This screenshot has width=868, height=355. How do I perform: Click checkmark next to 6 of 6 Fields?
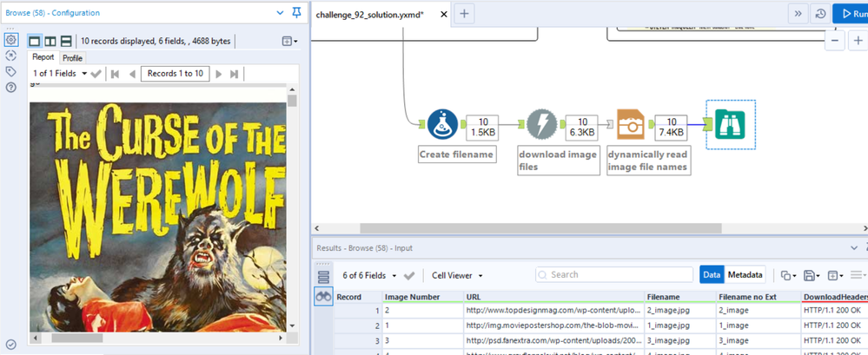pos(409,275)
